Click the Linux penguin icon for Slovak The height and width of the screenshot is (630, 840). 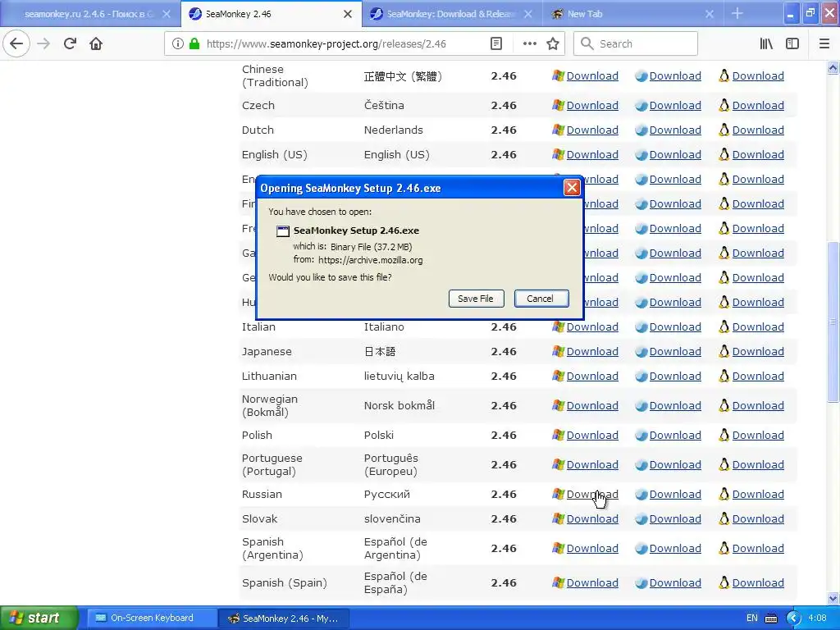coord(724,518)
